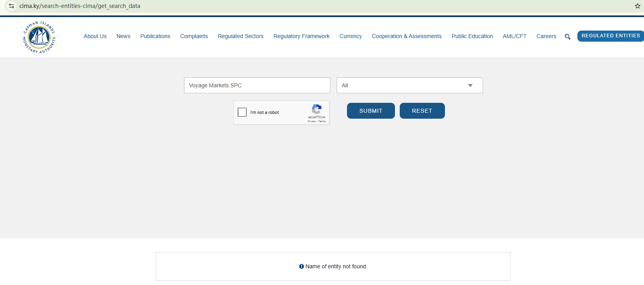This screenshot has height=285, width=644.
Task: Click the reCAPTCHA logo icon
Action: coord(316,109)
